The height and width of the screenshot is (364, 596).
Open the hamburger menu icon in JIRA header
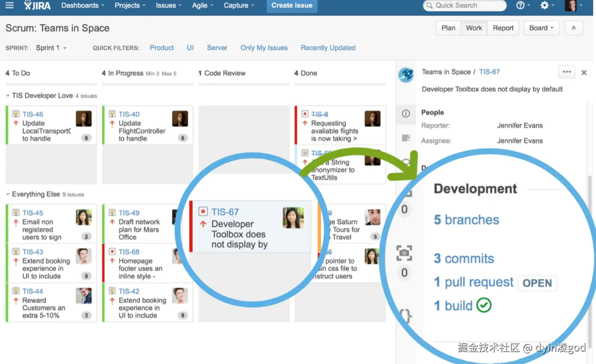(9, 5)
